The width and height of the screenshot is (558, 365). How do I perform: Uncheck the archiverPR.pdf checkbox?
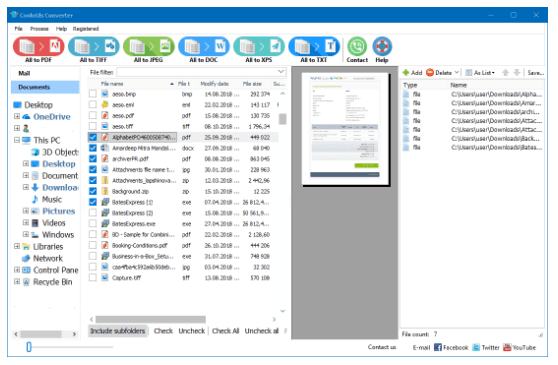click(93, 159)
